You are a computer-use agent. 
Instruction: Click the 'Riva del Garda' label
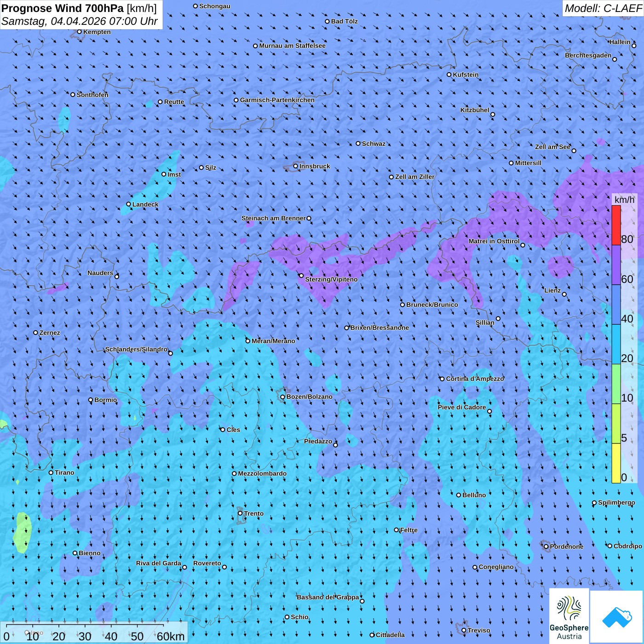(159, 563)
